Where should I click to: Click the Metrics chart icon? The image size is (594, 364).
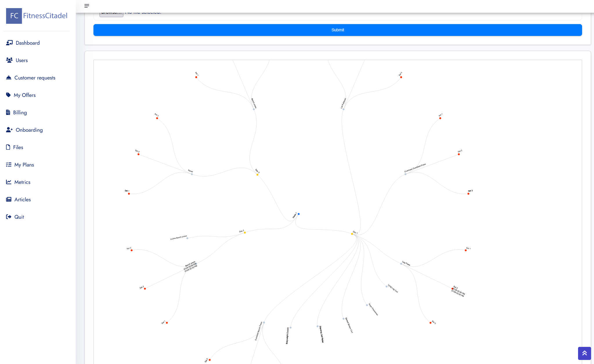(9, 182)
